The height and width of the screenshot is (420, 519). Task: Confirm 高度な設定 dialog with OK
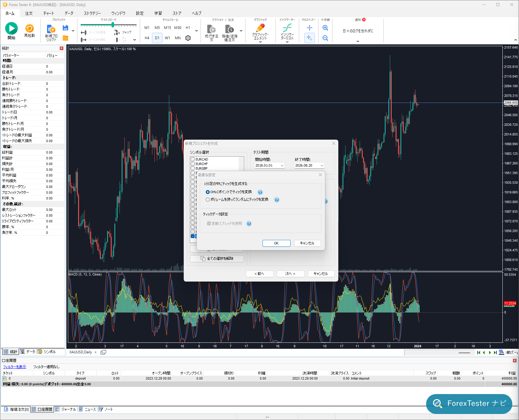(276, 243)
